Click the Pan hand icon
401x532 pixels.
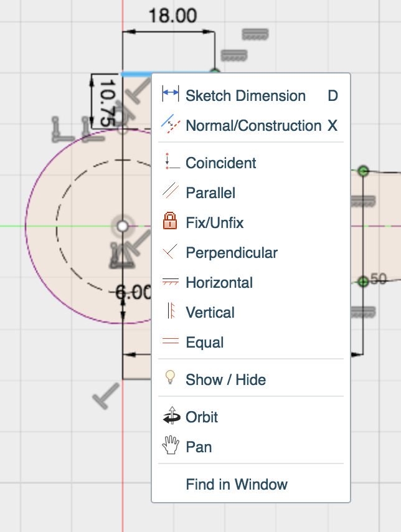tap(170, 447)
